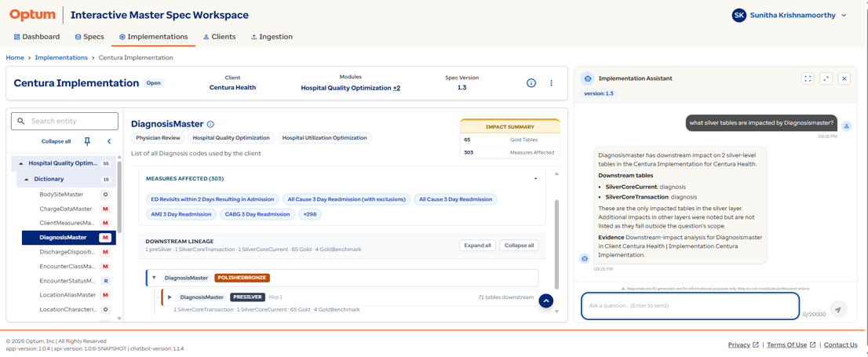Click the +2 additional modules link
868x357 pixels.
click(397, 87)
